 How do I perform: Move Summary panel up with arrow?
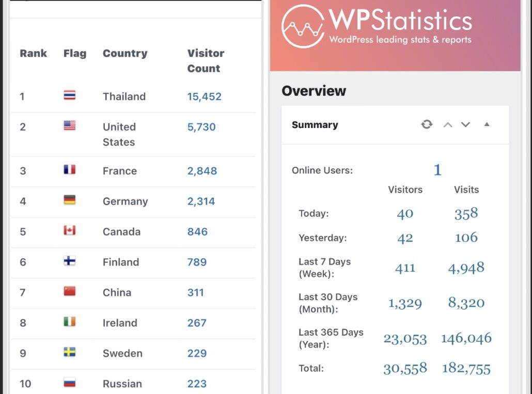448,124
